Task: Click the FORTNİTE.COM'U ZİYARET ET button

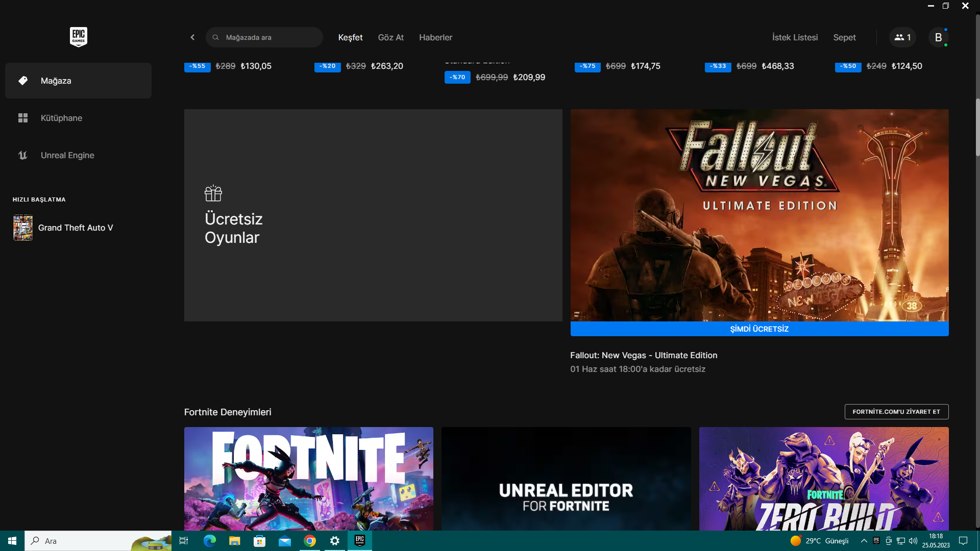Action: click(896, 412)
